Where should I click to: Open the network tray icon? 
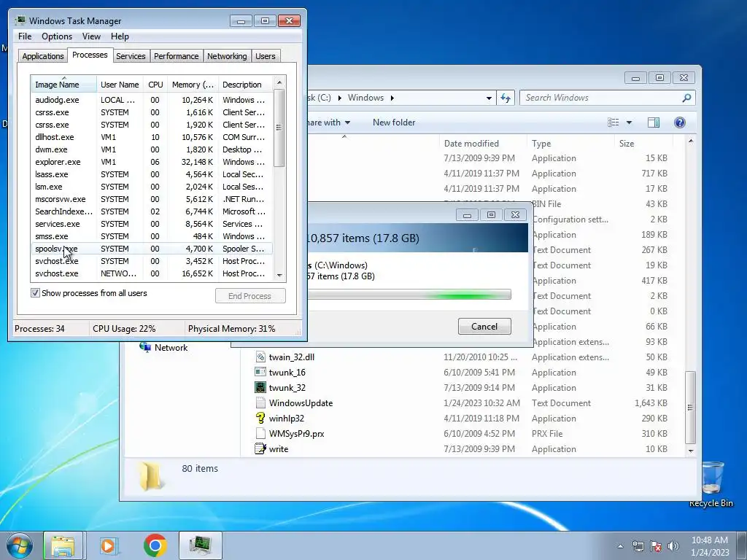638,546
